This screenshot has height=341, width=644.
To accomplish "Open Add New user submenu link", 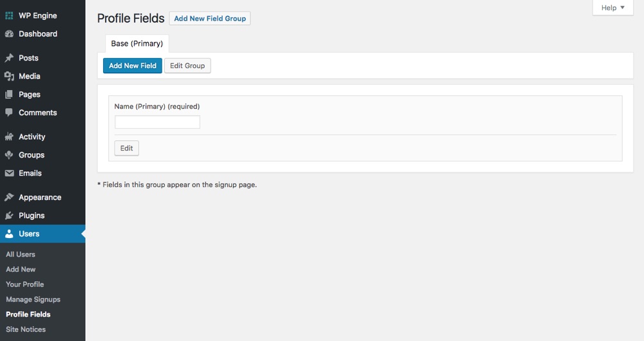I will (x=21, y=269).
